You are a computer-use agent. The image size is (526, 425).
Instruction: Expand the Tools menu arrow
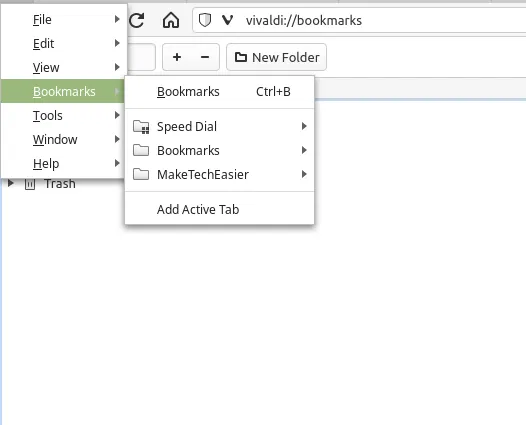pyautogui.click(x=117, y=115)
